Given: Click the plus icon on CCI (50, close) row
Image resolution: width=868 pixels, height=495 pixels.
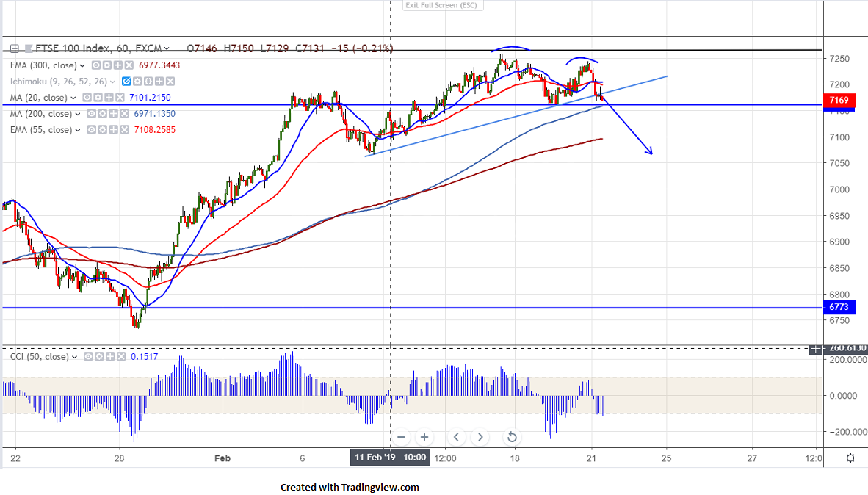Looking at the screenshot, I should 110,357.
